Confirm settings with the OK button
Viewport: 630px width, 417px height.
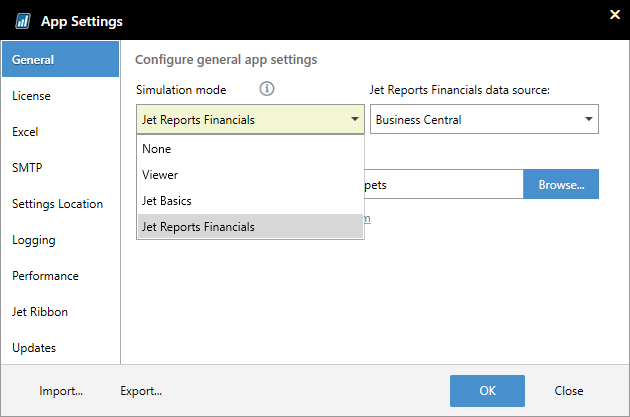click(487, 390)
